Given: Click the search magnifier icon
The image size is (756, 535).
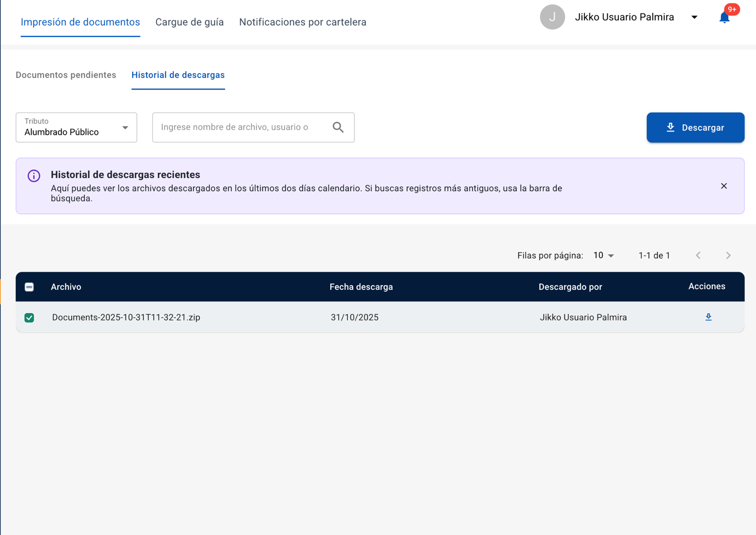Looking at the screenshot, I should pyautogui.click(x=338, y=127).
